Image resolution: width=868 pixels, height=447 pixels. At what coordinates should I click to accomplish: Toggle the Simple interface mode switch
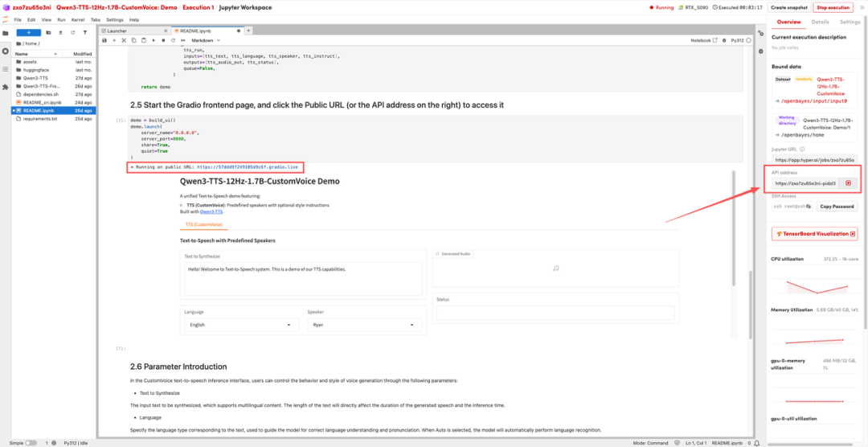point(30,442)
